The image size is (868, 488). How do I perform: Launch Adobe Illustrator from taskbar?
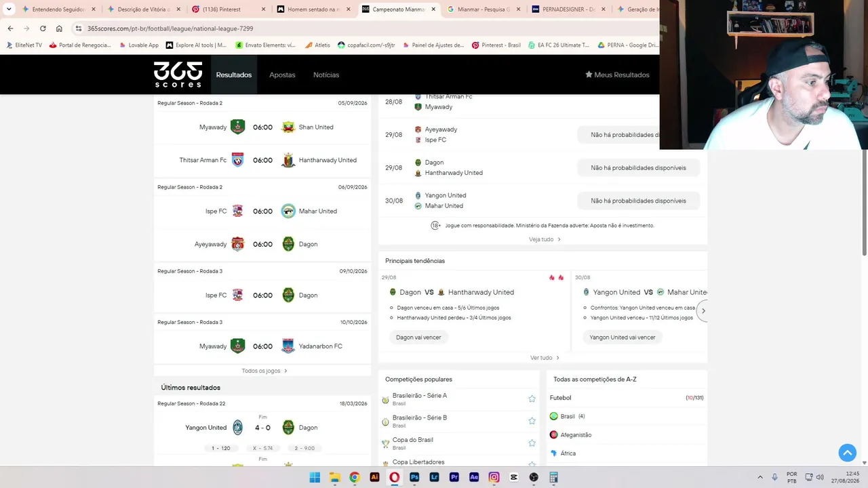pyautogui.click(x=374, y=477)
